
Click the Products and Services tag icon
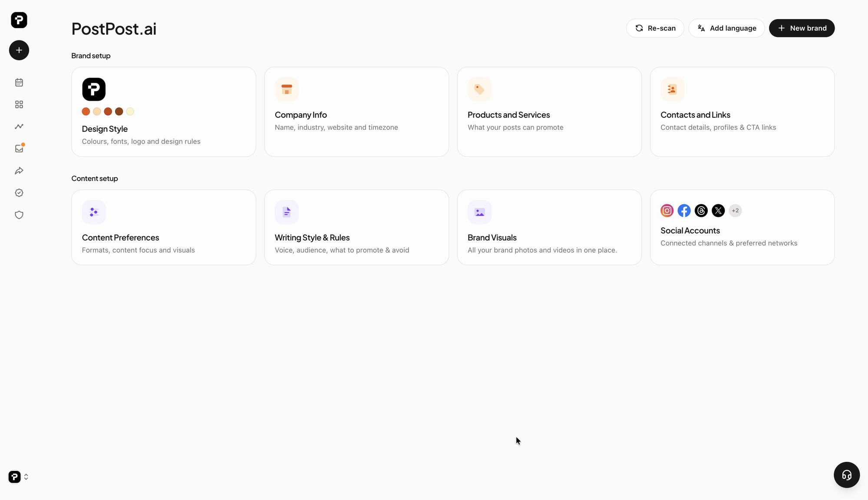[x=479, y=89]
